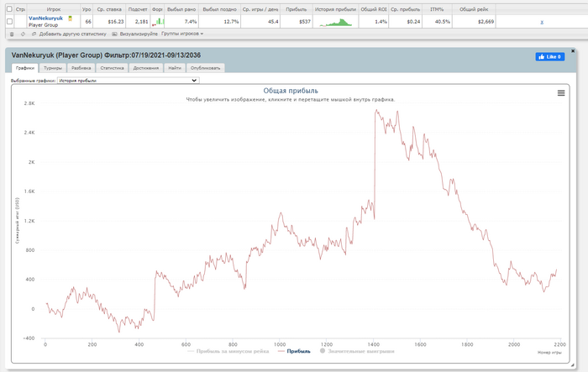Click the Facebook Like thumbs-up button
Image resolution: width=588 pixels, height=372 pixels.
[x=549, y=56]
